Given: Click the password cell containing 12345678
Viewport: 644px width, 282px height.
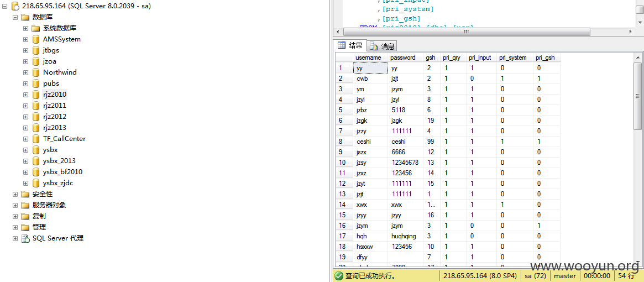Looking at the screenshot, I should tap(405, 163).
